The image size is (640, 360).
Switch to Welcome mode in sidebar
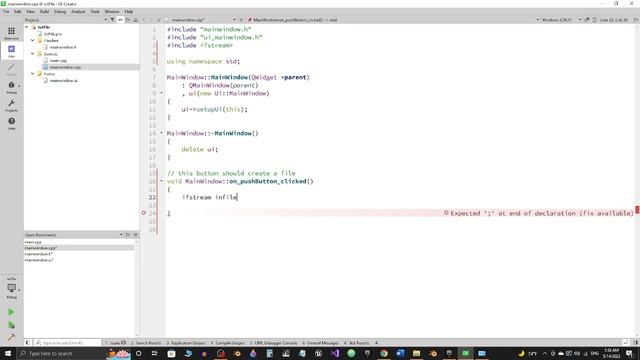[x=11, y=33]
